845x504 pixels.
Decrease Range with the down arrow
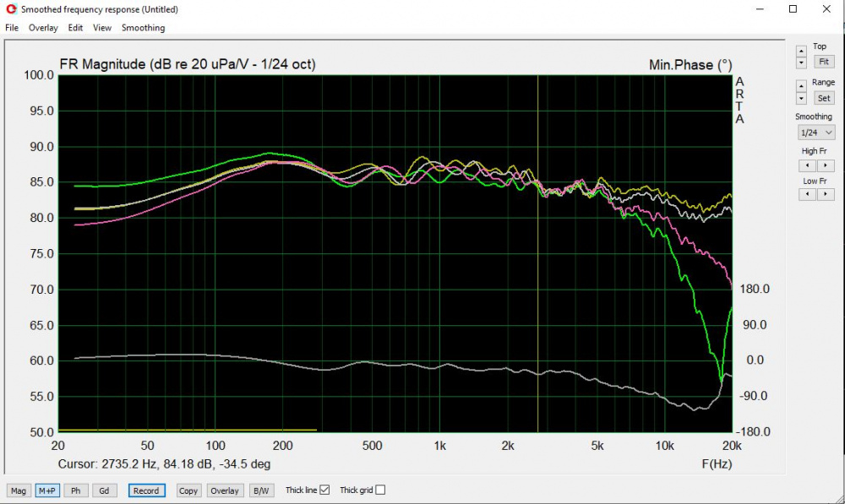[x=801, y=99]
